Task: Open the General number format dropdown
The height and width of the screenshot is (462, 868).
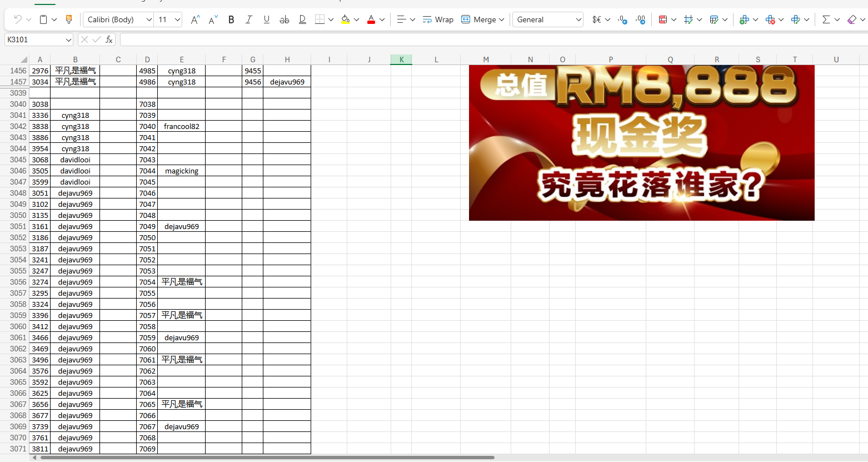Action: [x=578, y=19]
